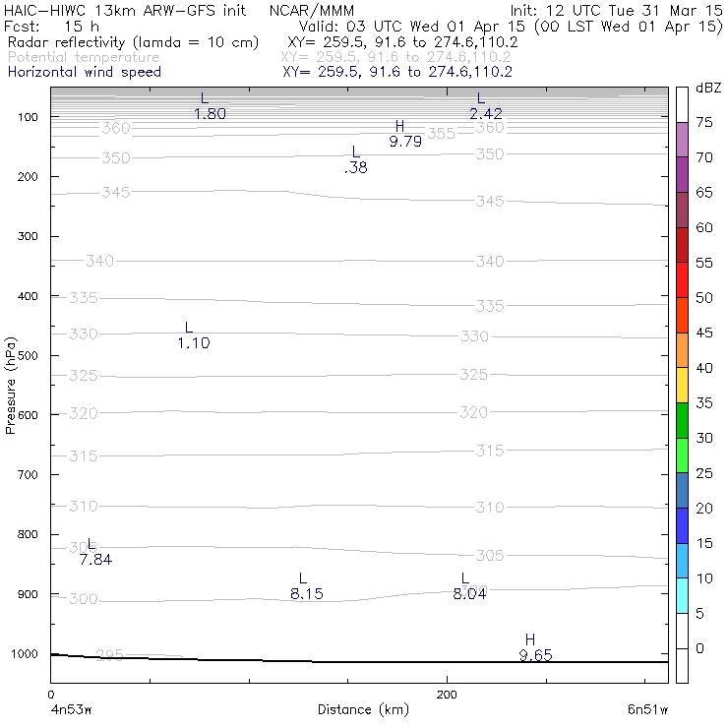Click the L 2.42 wind minimum label
Image resolution: width=728 pixels, height=728 pixels.
point(486,106)
